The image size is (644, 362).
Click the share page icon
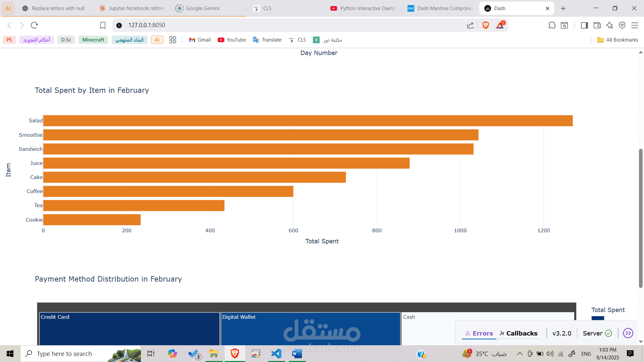point(470,25)
